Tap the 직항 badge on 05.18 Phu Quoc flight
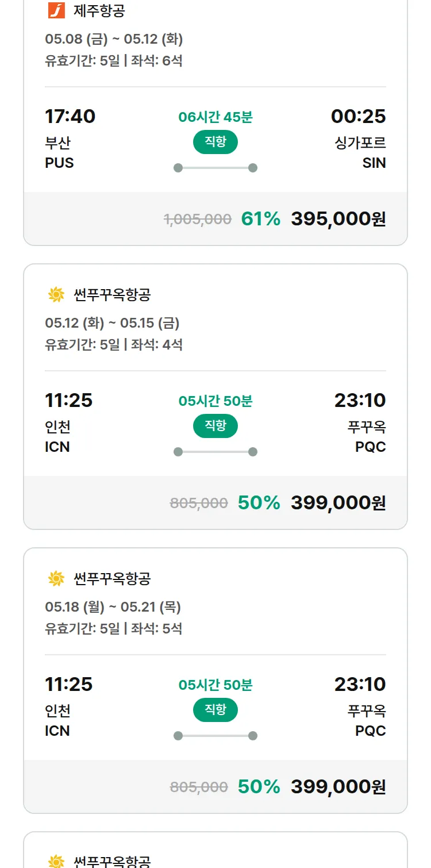 tap(215, 710)
